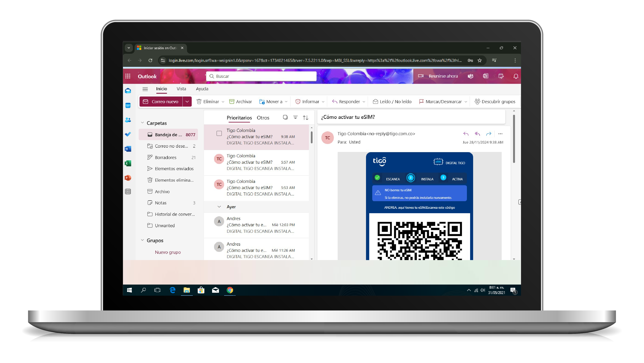This screenshot has height=363, width=644.
Task: Open the Outlook app launcher grid
Action: tap(128, 76)
